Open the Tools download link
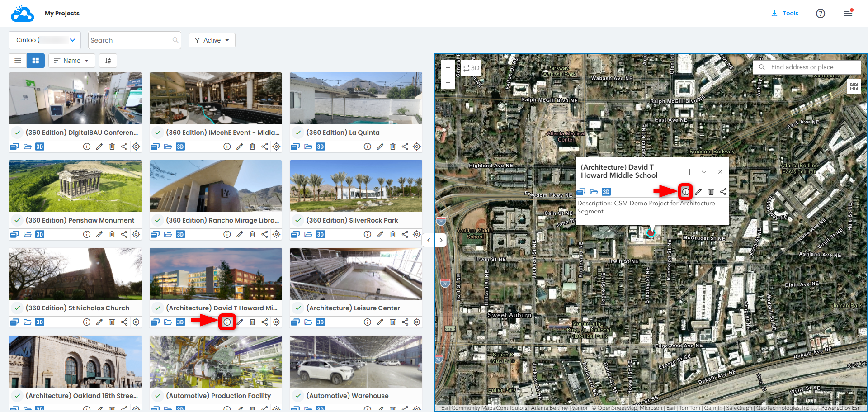 [785, 14]
